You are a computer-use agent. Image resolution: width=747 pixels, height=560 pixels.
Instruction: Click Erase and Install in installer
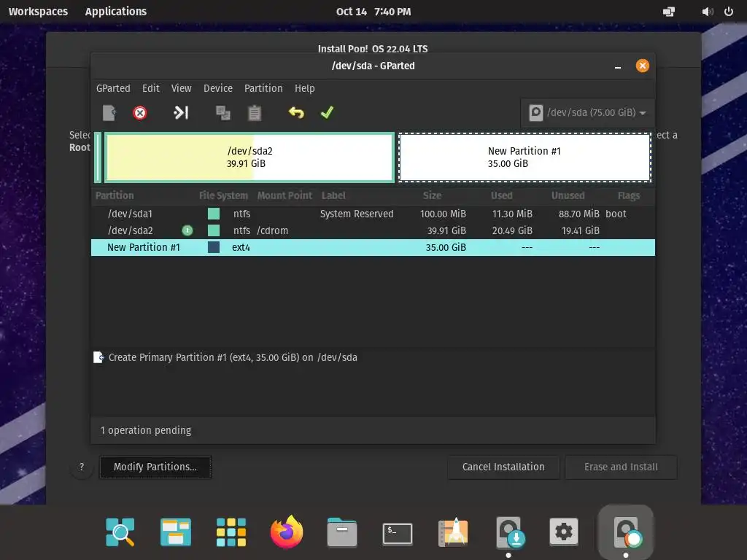pyautogui.click(x=621, y=467)
